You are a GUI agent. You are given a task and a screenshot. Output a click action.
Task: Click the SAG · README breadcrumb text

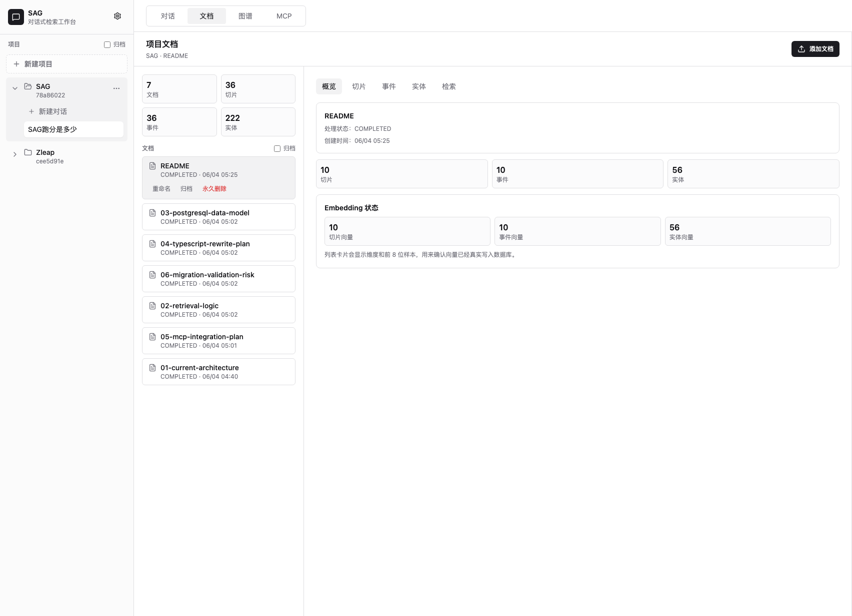(x=167, y=56)
